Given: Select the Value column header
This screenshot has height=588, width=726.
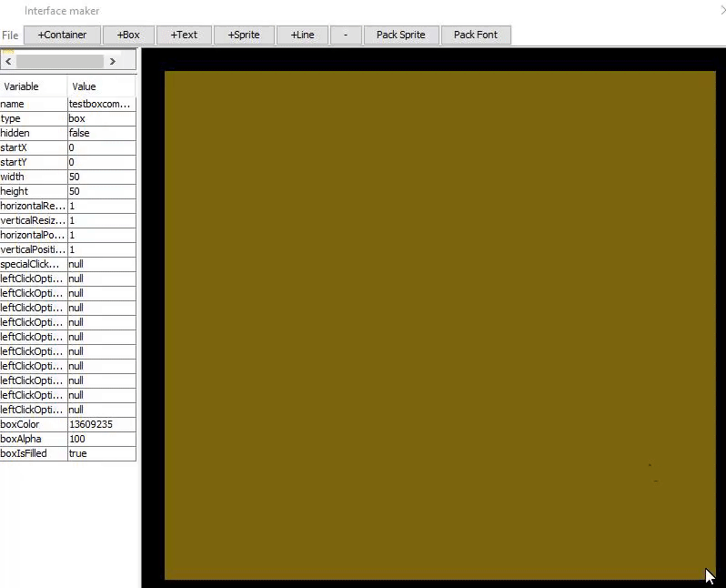Looking at the screenshot, I should click(x=101, y=86).
